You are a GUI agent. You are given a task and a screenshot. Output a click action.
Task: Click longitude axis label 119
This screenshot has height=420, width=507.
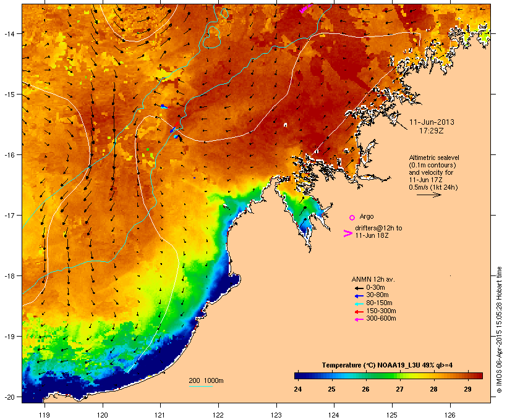click(45, 415)
